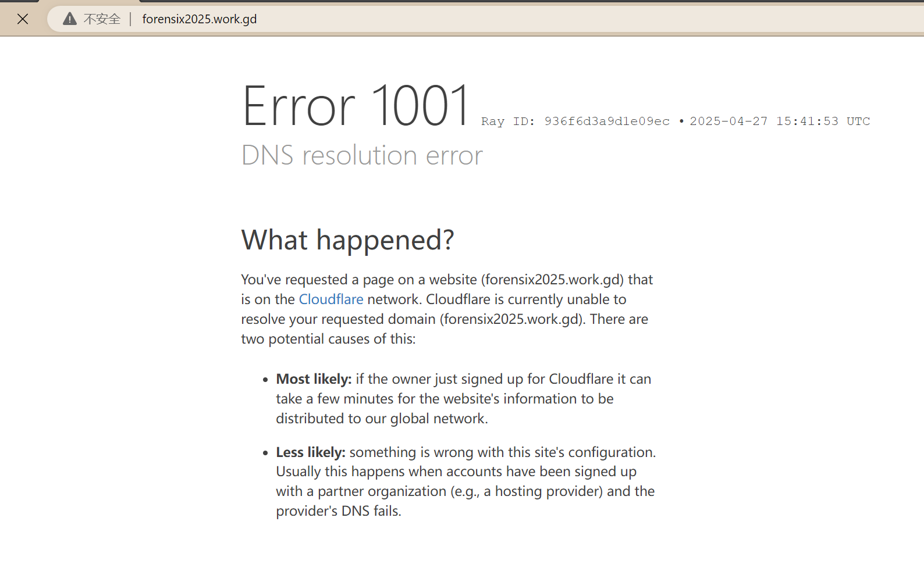Click the first (forensix2025.work.gd) mention in paragraph

[x=552, y=280]
